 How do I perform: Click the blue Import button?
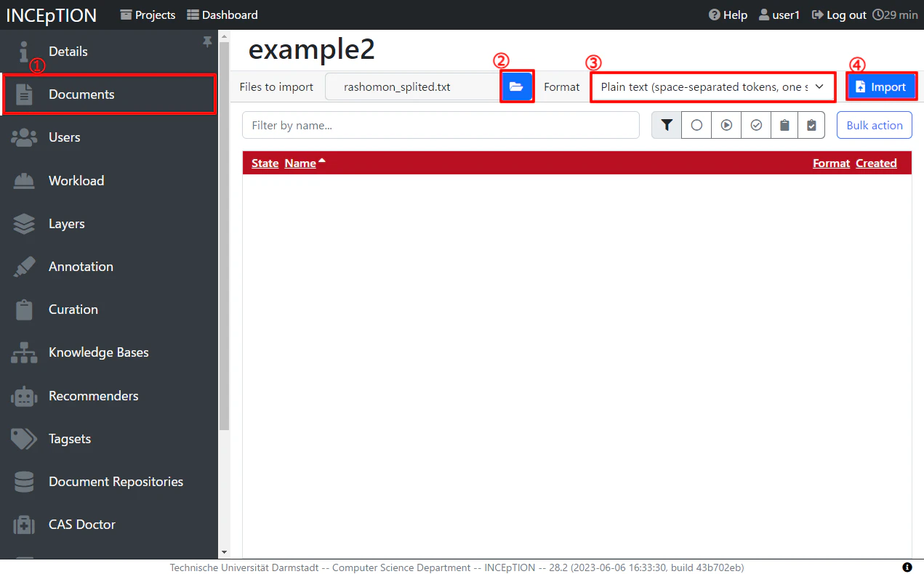[880, 86]
